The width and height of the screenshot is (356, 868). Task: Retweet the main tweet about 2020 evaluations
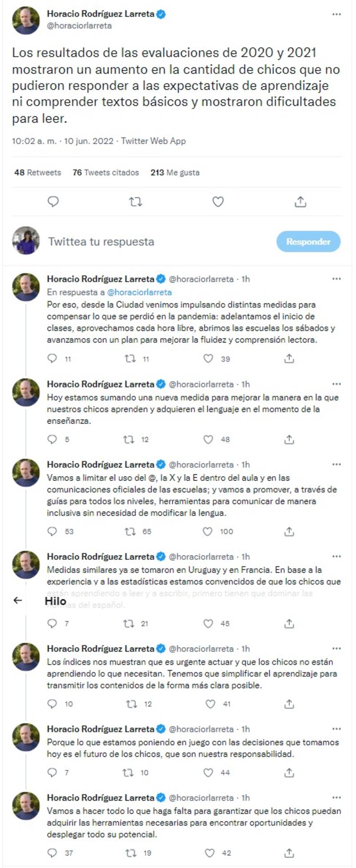coord(135,202)
